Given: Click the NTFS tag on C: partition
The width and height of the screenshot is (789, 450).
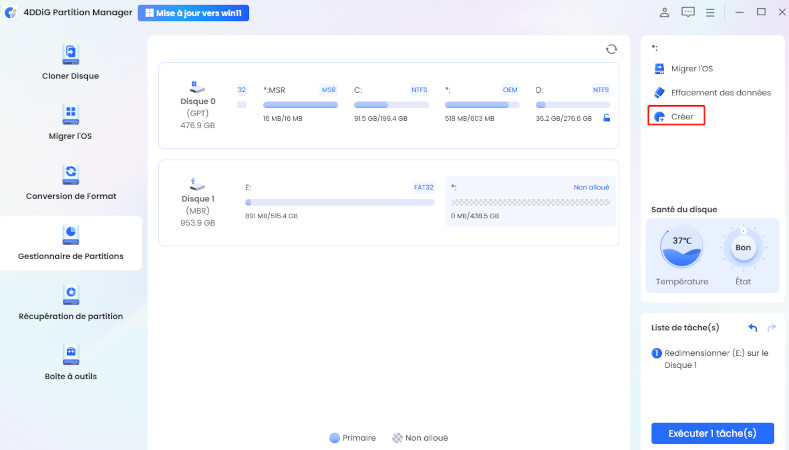Looking at the screenshot, I should (x=419, y=90).
